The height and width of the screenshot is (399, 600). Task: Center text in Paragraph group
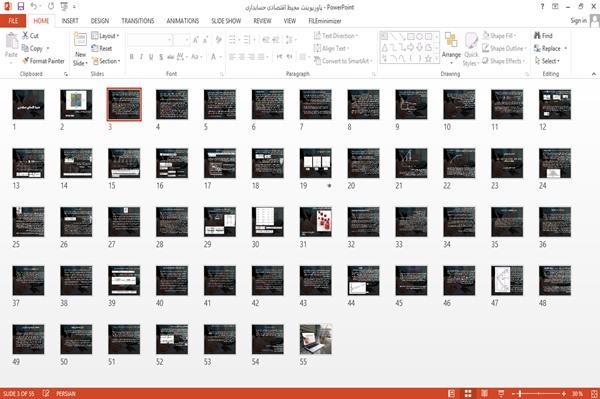click(x=241, y=57)
